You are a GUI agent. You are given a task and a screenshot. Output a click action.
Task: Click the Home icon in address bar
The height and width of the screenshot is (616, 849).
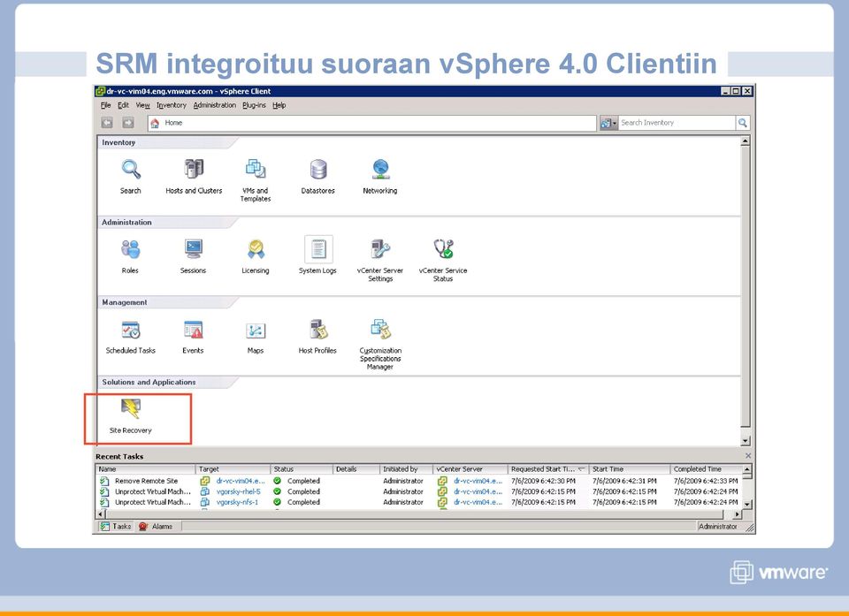coord(155,123)
